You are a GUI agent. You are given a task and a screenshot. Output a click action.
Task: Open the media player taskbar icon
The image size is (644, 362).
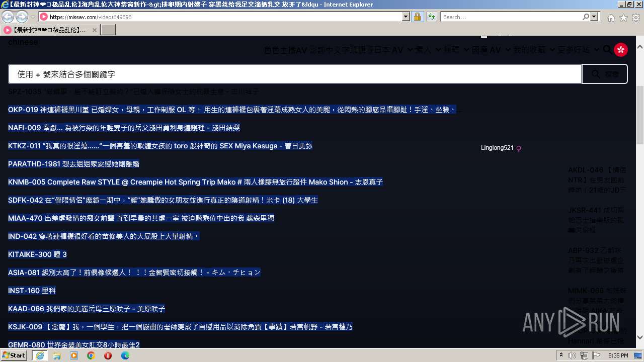point(74,355)
